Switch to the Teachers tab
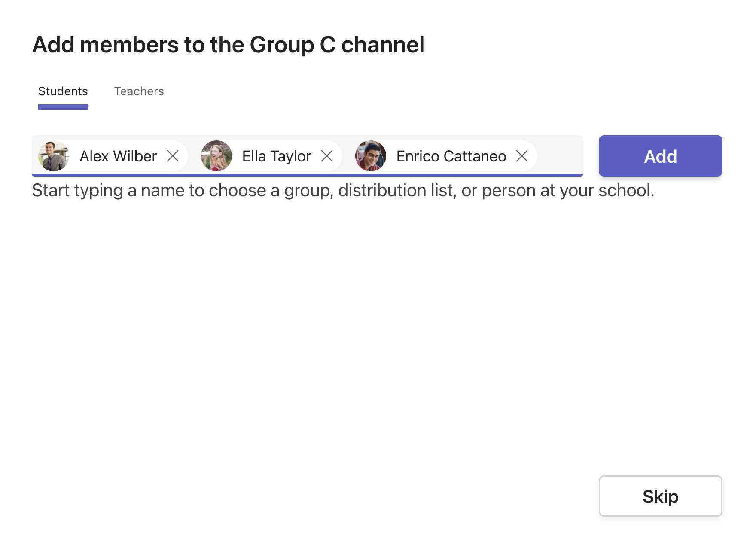This screenshot has width=756, height=548. point(139,91)
